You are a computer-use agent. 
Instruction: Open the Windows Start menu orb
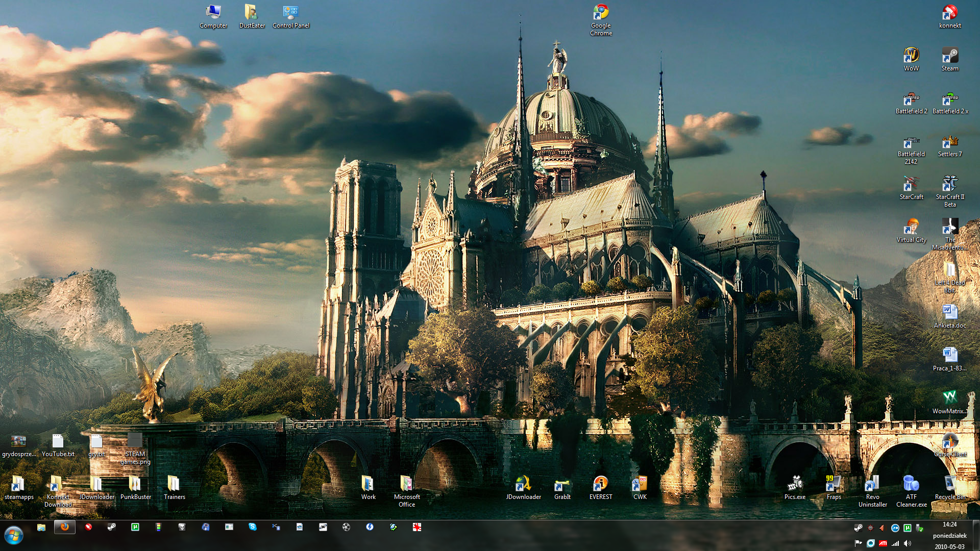14,535
